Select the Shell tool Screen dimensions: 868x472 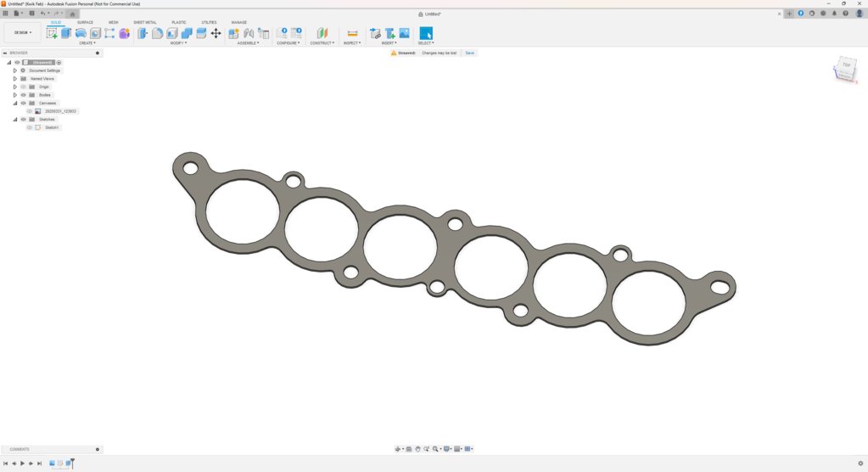[x=172, y=33]
